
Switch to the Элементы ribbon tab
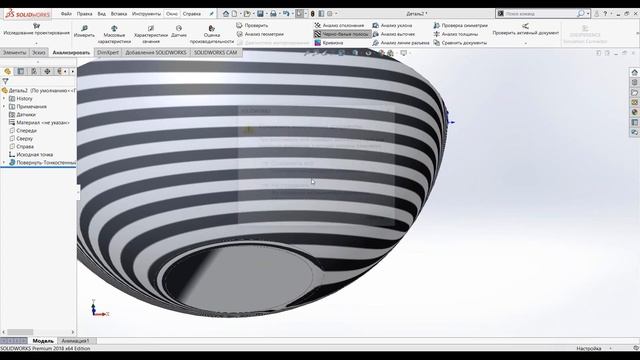(x=14, y=52)
